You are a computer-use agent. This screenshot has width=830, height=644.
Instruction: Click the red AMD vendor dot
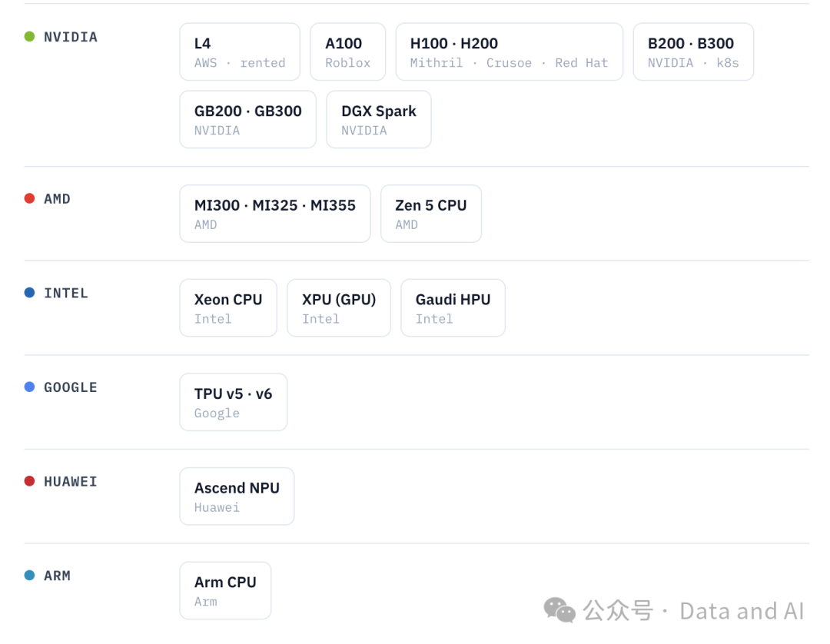point(30,198)
